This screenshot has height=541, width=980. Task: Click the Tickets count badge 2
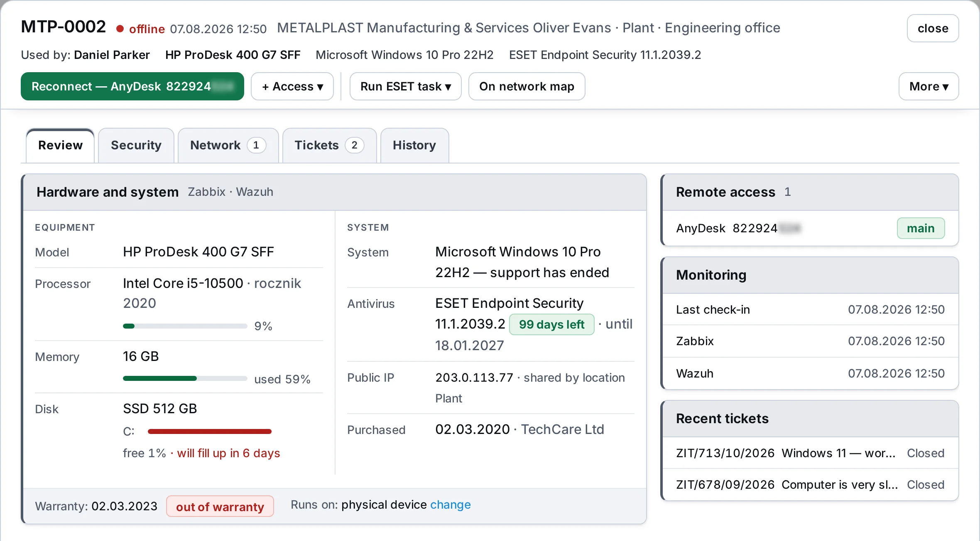pos(354,145)
